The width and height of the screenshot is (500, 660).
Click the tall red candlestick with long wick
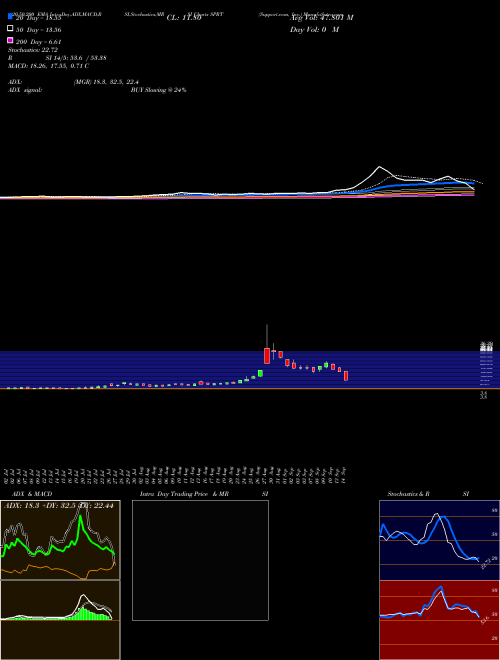coord(267,355)
